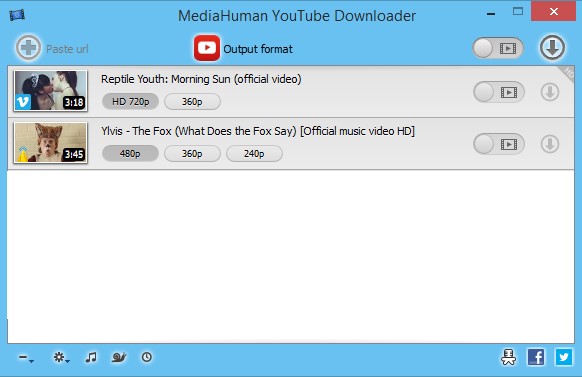Open the Ylvis The Fox thumbnail
Image resolution: width=582 pixels, height=377 pixels.
[50, 143]
